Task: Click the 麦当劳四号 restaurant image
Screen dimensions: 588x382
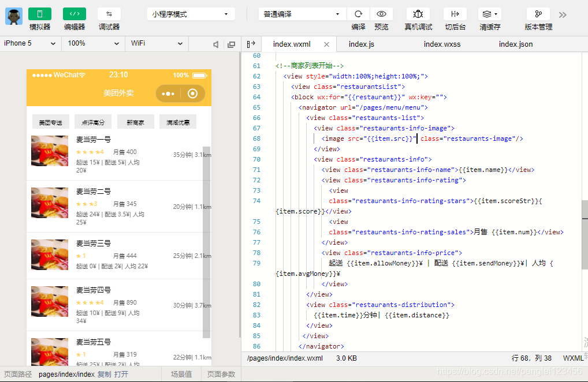Action: [50, 301]
